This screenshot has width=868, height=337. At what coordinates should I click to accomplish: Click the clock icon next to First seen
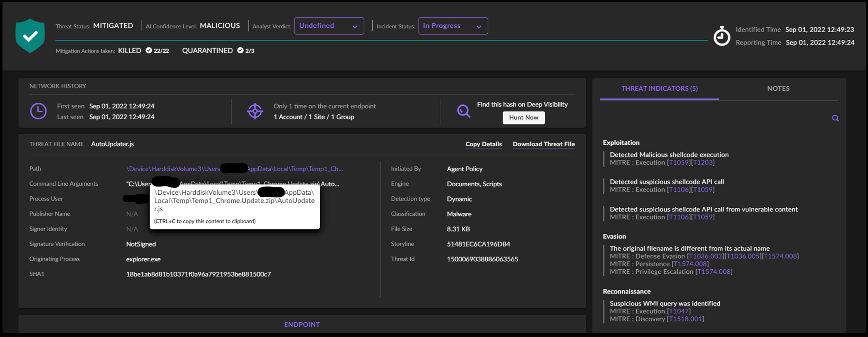[38, 111]
